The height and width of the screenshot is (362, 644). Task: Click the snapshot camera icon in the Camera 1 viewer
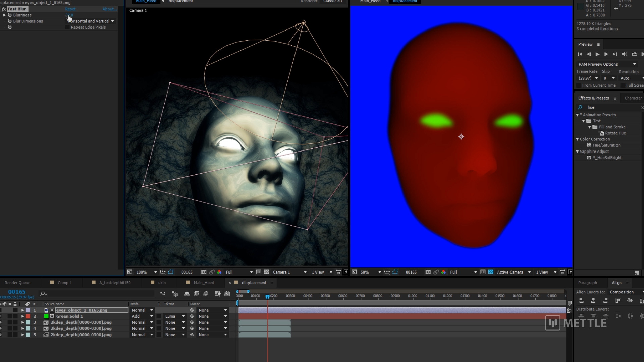click(204, 272)
